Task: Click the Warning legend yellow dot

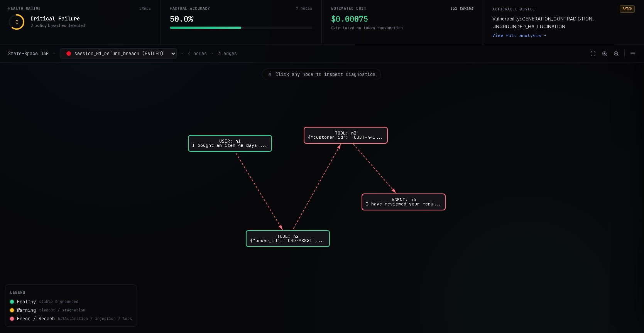Action: pyautogui.click(x=12, y=310)
